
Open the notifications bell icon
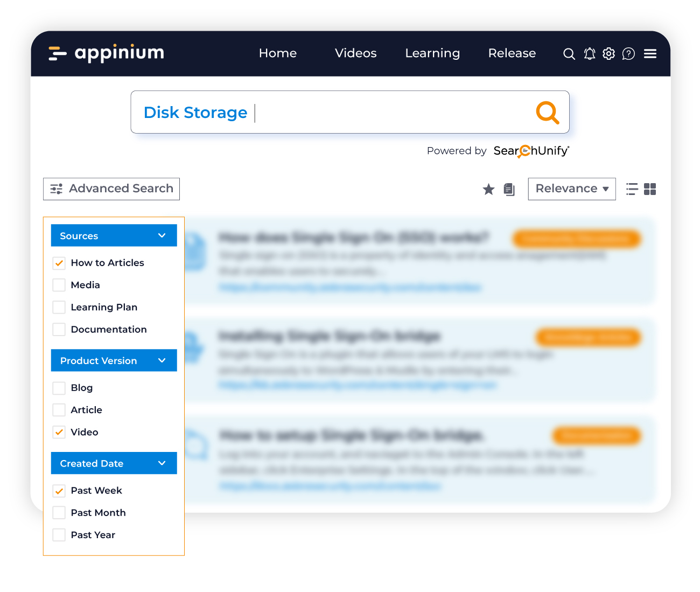[590, 54]
